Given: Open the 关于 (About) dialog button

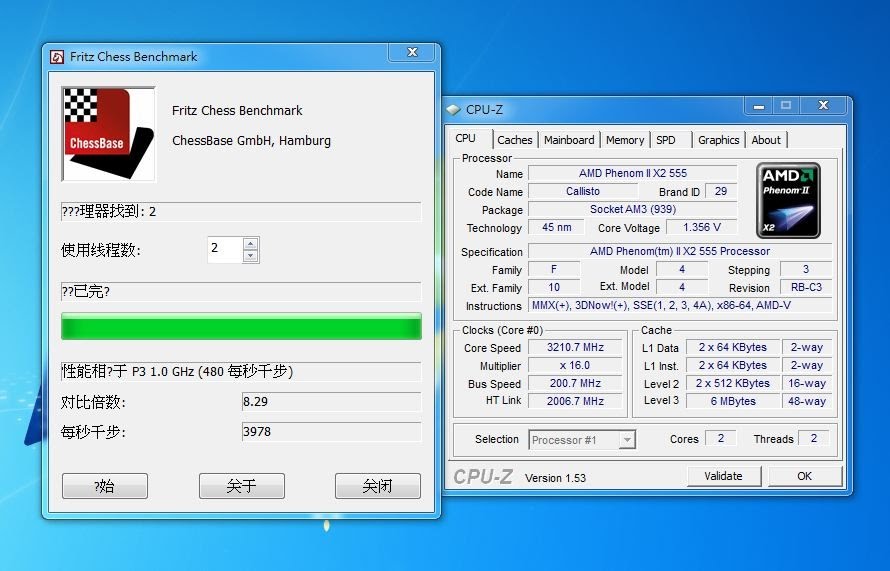Looking at the screenshot, I should tap(242, 486).
